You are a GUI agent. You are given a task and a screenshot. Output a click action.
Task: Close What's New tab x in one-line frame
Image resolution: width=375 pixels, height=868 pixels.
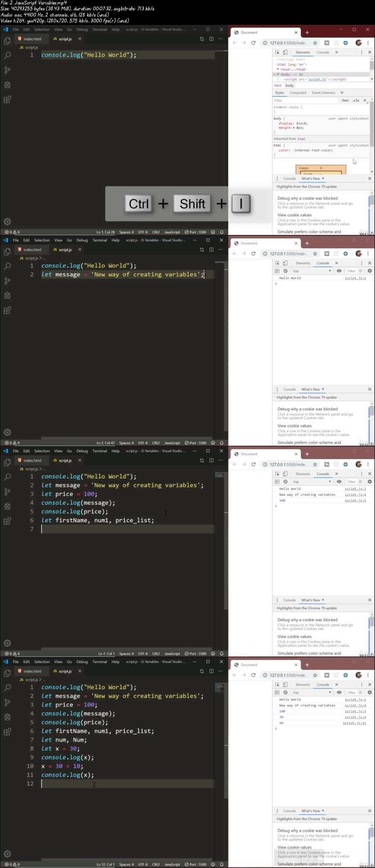(x=323, y=179)
